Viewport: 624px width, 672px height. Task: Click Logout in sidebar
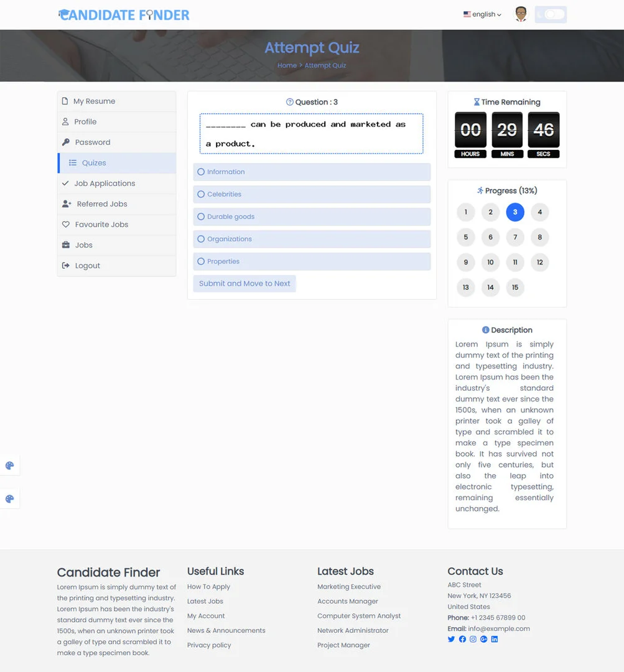[116, 266]
